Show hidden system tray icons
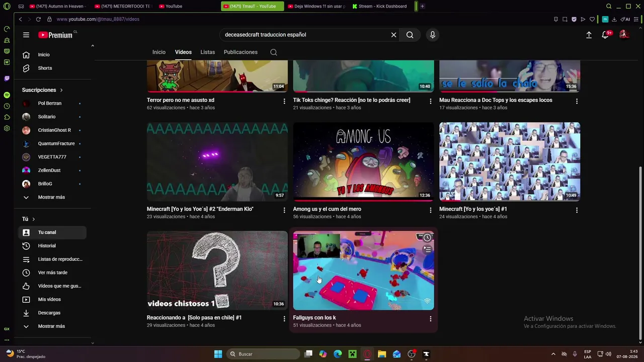The width and height of the screenshot is (644, 362). pyautogui.click(x=553, y=354)
